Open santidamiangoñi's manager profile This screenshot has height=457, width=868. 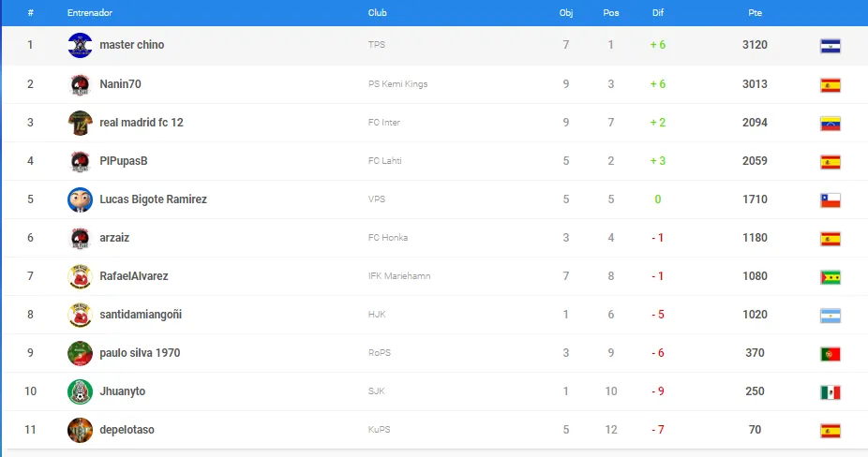click(x=141, y=315)
